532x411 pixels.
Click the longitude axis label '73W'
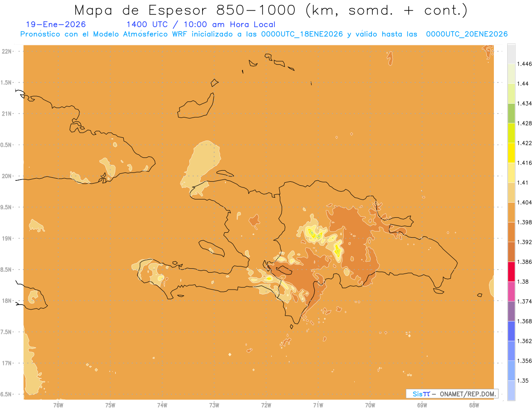(214, 405)
